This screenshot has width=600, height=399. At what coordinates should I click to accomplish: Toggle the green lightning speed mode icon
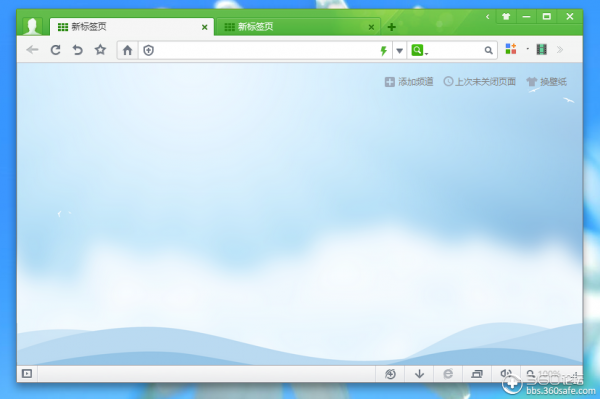(x=383, y=50)
